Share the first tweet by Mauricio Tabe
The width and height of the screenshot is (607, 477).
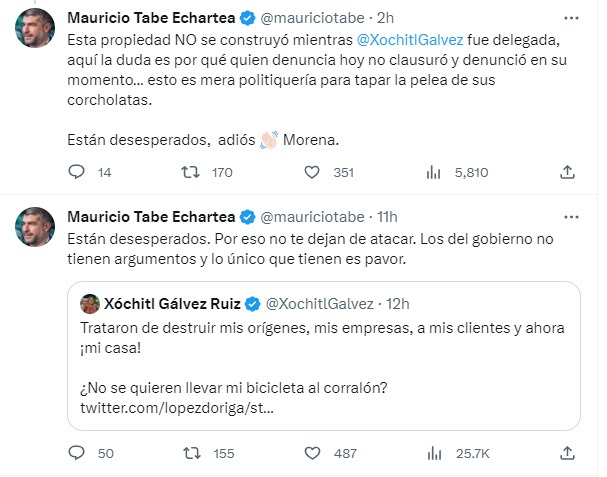pos(567,172)
